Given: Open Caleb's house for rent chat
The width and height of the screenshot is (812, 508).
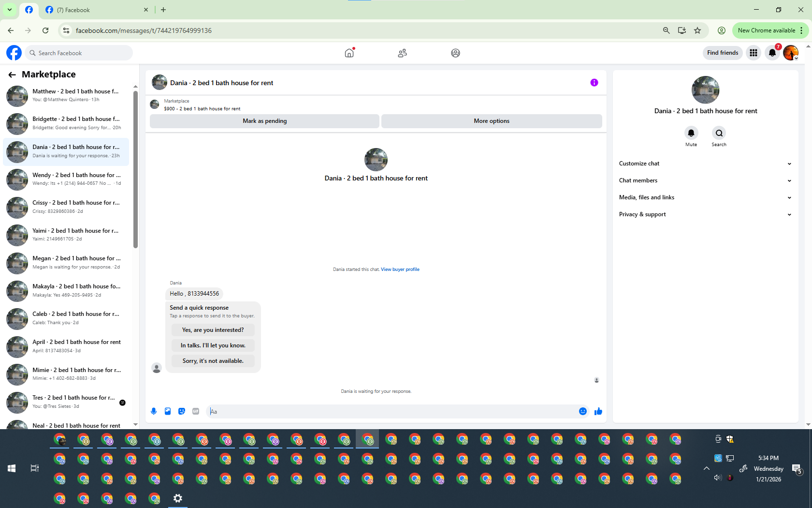Looking at the screenshot, I should pos(66,318).
